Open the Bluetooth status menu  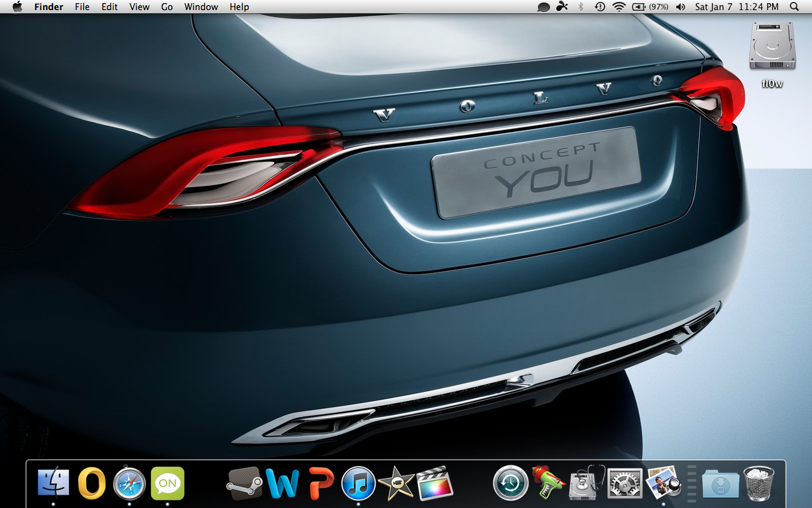click(580, 7)
